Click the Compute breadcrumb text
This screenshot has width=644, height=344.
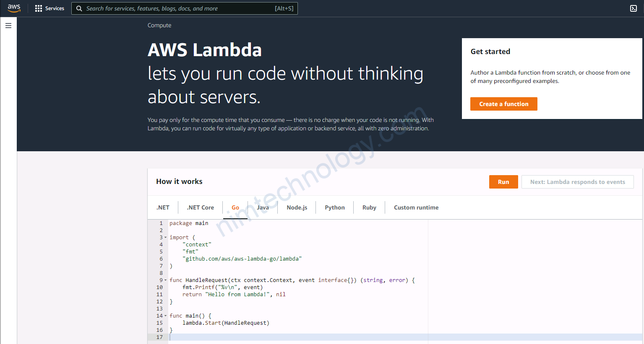[159, 25]
